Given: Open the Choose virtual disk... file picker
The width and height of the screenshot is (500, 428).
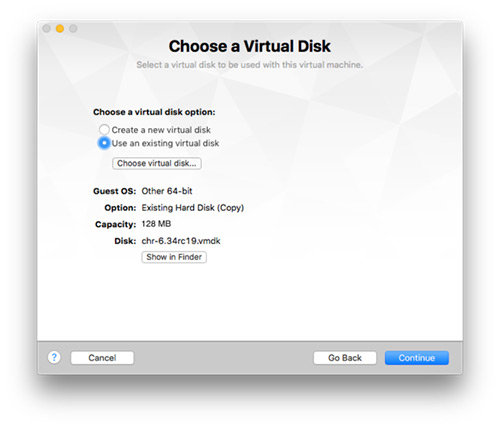Looking at the screenshot, I should 157,163.
